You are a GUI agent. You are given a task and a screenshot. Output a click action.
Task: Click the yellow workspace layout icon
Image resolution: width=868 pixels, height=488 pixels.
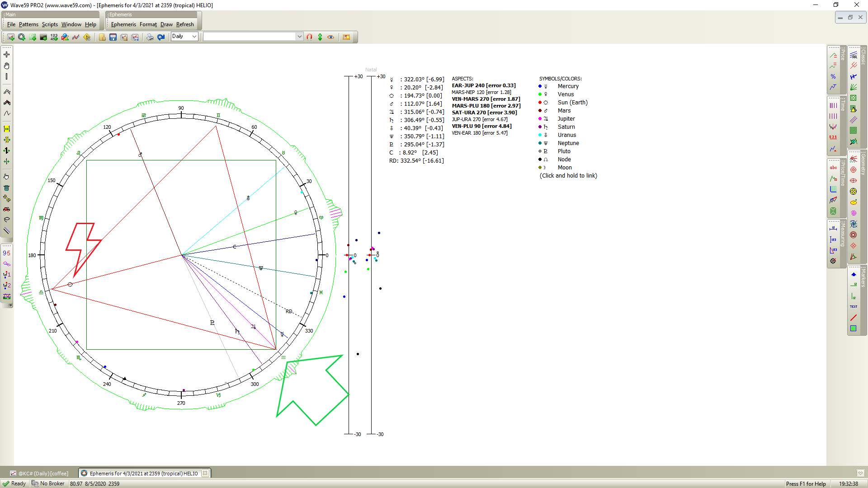pos(346,37)
